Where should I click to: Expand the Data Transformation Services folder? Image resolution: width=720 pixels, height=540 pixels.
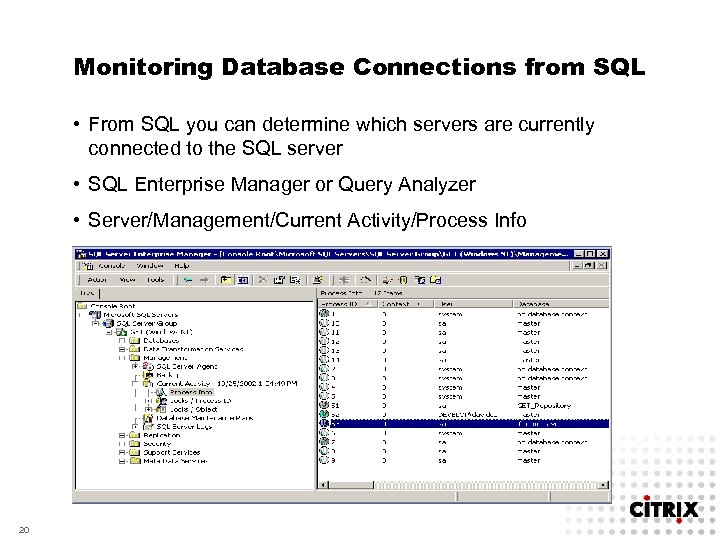point(122,349)
